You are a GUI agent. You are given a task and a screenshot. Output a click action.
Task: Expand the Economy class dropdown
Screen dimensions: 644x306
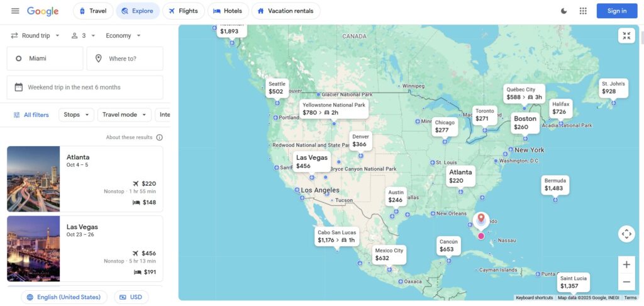coord(123,36)
